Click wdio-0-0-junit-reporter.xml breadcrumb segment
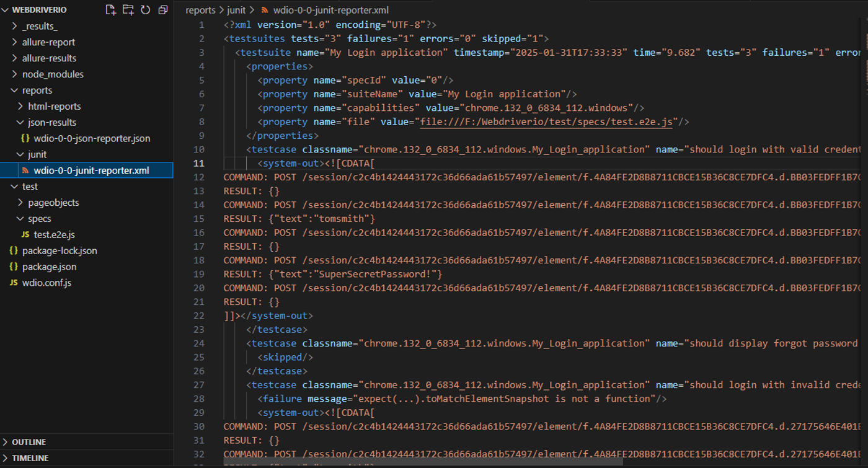The height and width of the screenshot is (468, 868). [x=331, y=10]
